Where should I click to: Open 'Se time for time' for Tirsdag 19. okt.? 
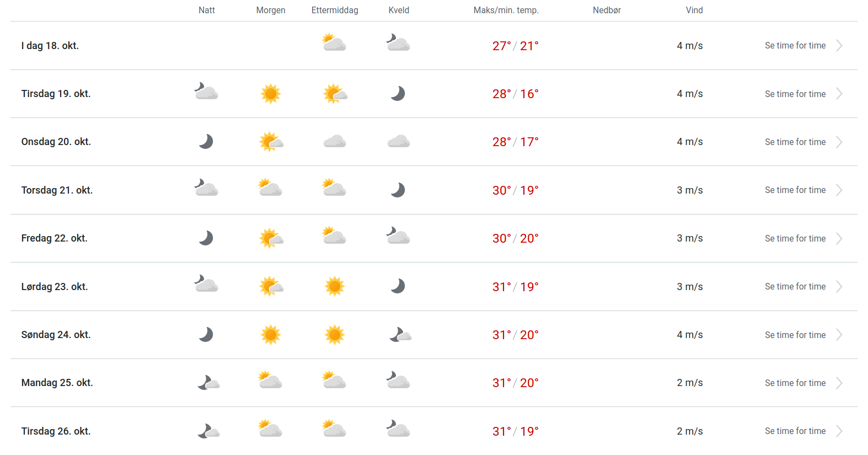[x=795, y=94]
